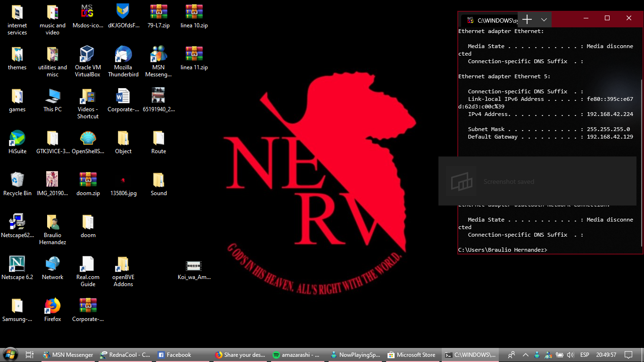
Task: Launch Mozilla Thunderbird desktop shortcut
Action: 123,54
